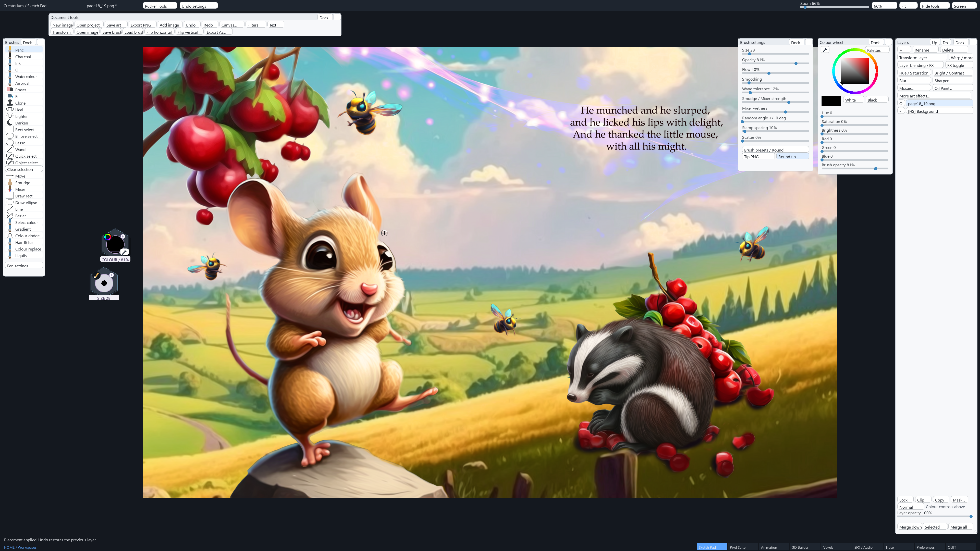
Task: Select the Clone stamp icon
Action: pyautogui.click(x=10, y=103)
